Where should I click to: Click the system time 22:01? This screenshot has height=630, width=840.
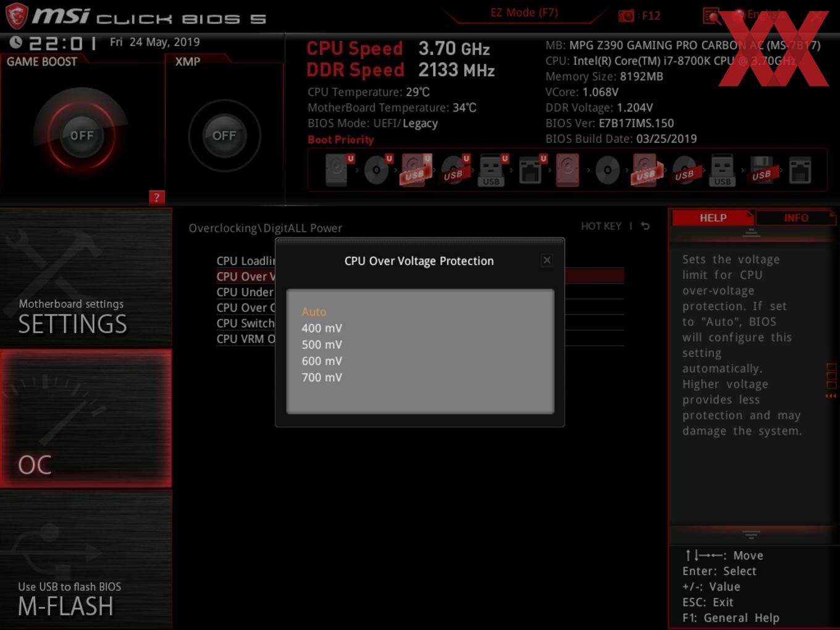pyautogui.click(x=63, y=43)
